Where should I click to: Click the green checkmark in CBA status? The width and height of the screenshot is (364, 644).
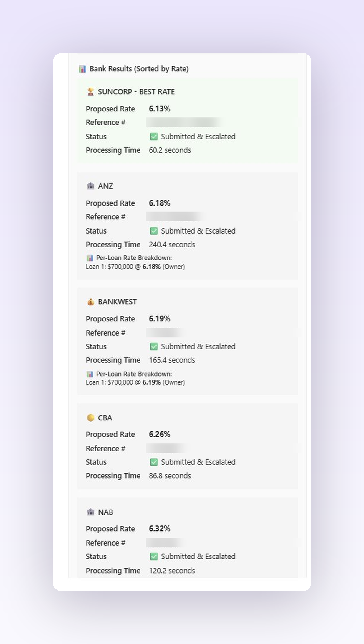pos(154,462)
